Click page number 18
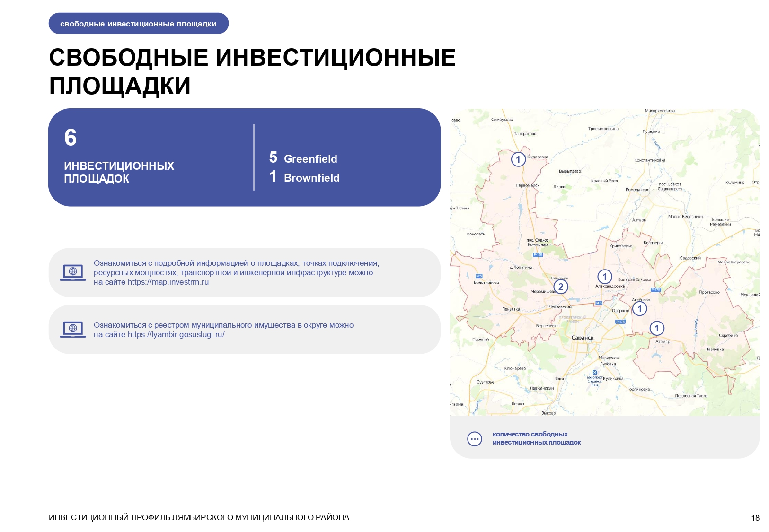 (755, 518)
